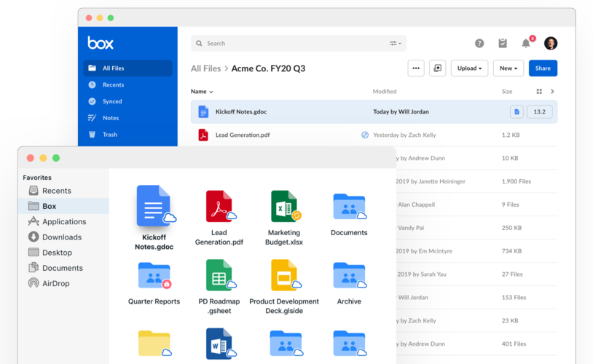Navigate to All Files breadcrumb link
The height and width of the screenshot is (364, 593).
(205, 68)
